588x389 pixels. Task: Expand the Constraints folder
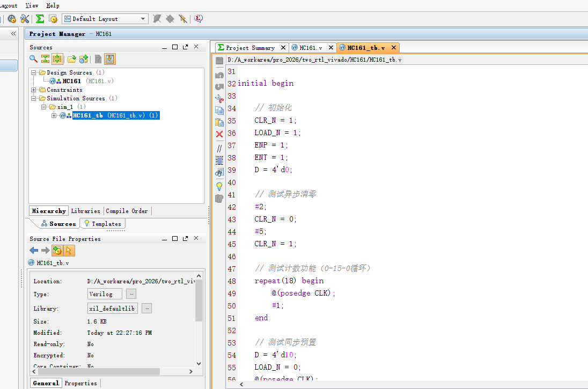(x=33, y=90)
